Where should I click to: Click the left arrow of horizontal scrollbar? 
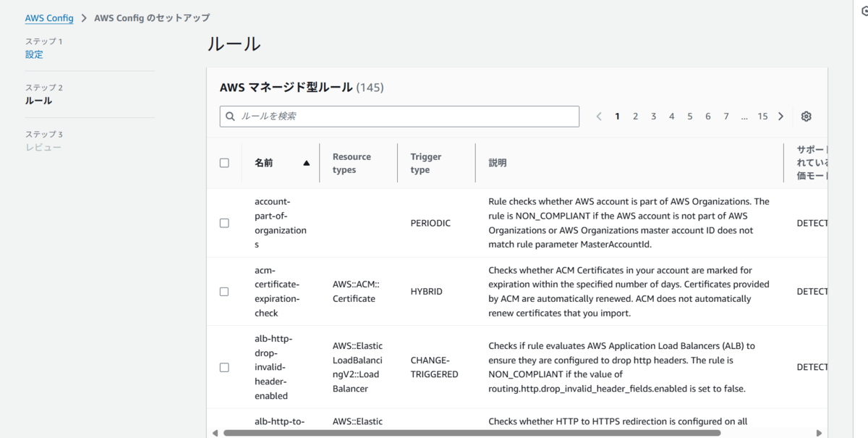coord(215,433)
